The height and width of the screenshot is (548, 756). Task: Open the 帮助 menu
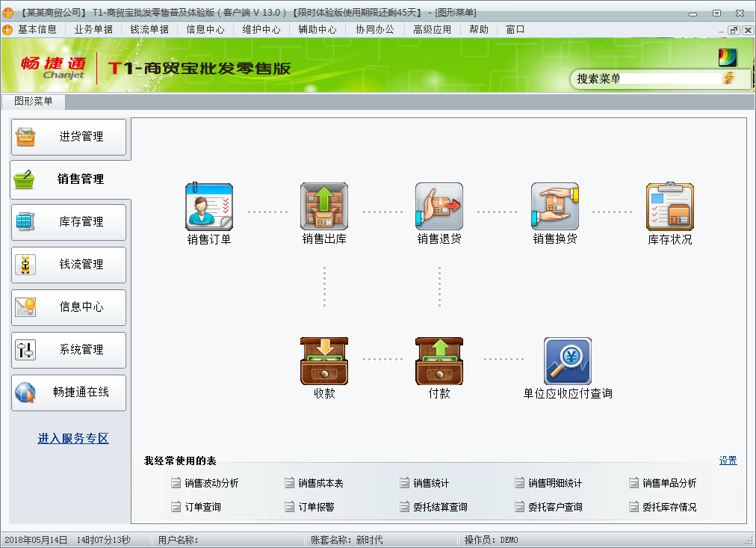point(479,29)
